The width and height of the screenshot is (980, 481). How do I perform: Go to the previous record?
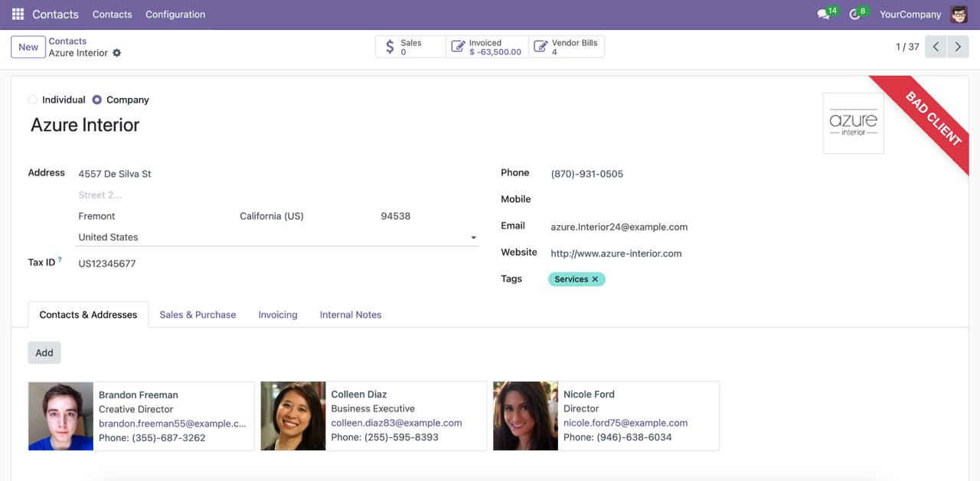[936, 47]
